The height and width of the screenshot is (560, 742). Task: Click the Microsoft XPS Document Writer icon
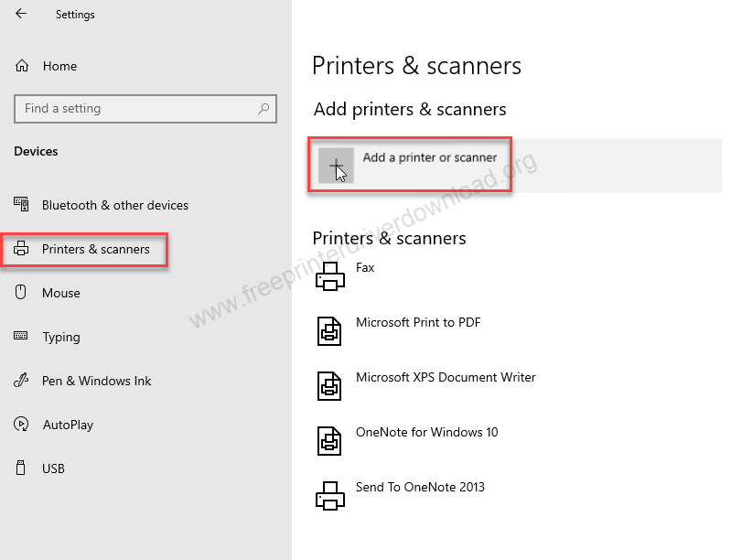point(329,386)
